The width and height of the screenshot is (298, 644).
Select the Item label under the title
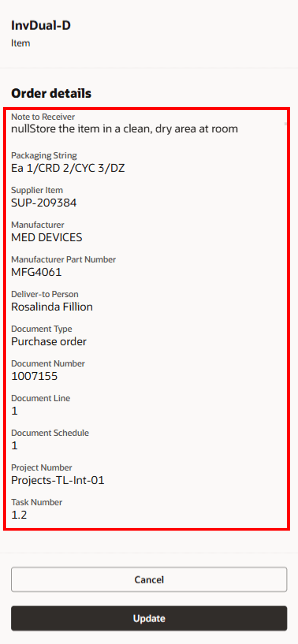tap(21, 43)
